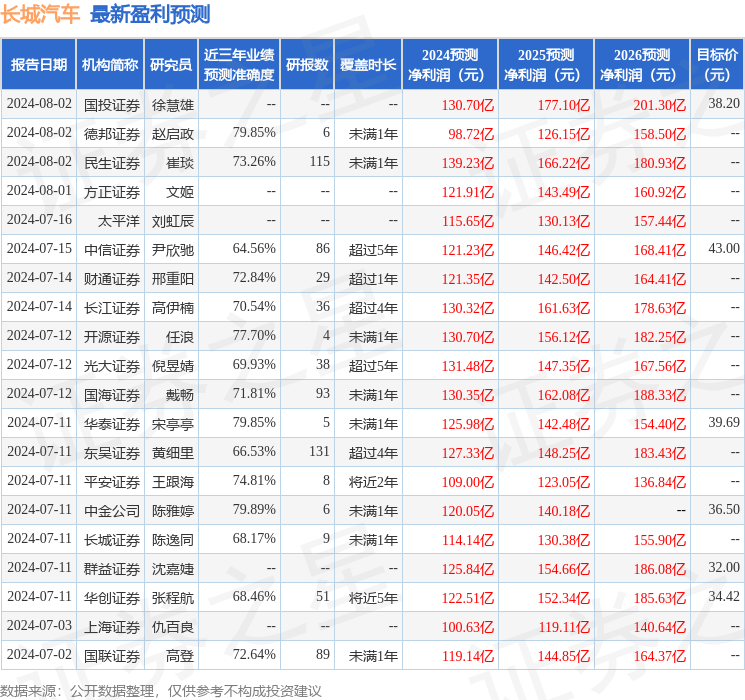Select the 国投证券 institution cell
This screenshot has width=745, height=700.
point(112,105)
